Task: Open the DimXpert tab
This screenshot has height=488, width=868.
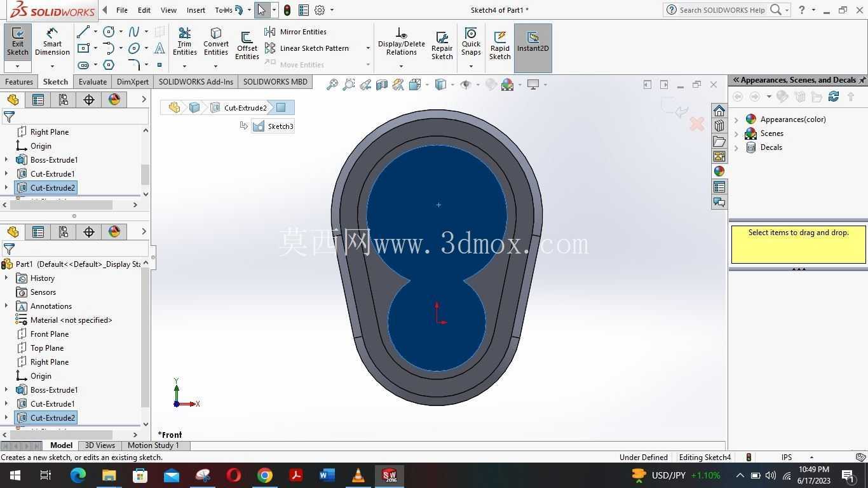Action: (133, 82)
